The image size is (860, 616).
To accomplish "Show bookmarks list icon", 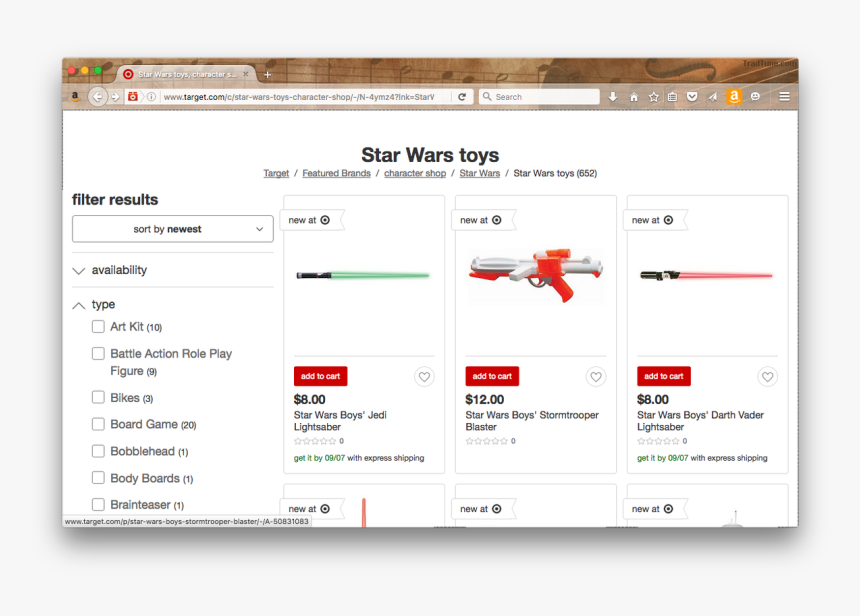I will [672, 97].
